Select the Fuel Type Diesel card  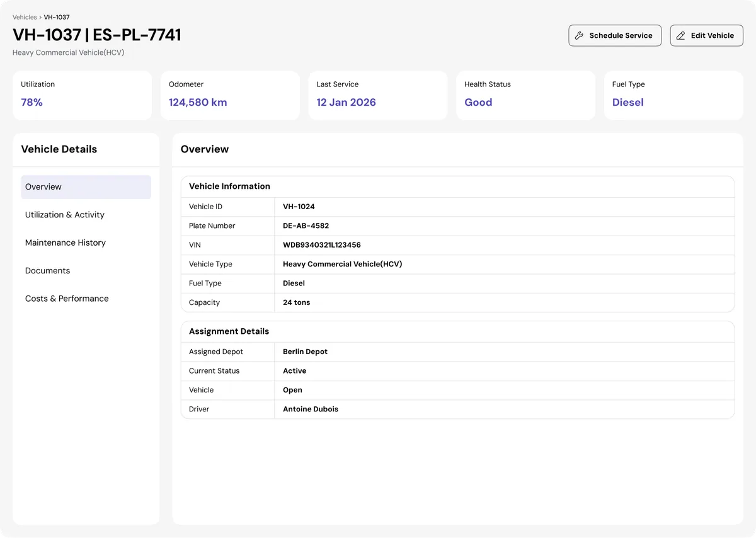coord(673,95)
